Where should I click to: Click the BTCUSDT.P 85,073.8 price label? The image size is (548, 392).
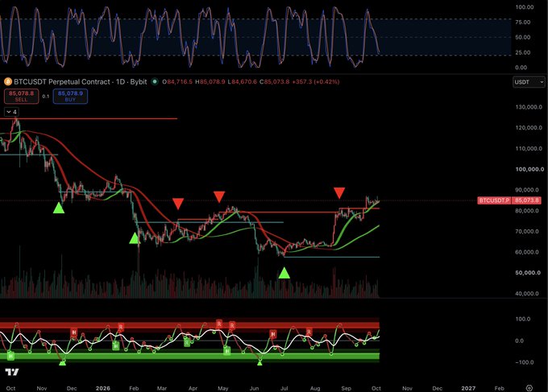[x=509, y=200]
